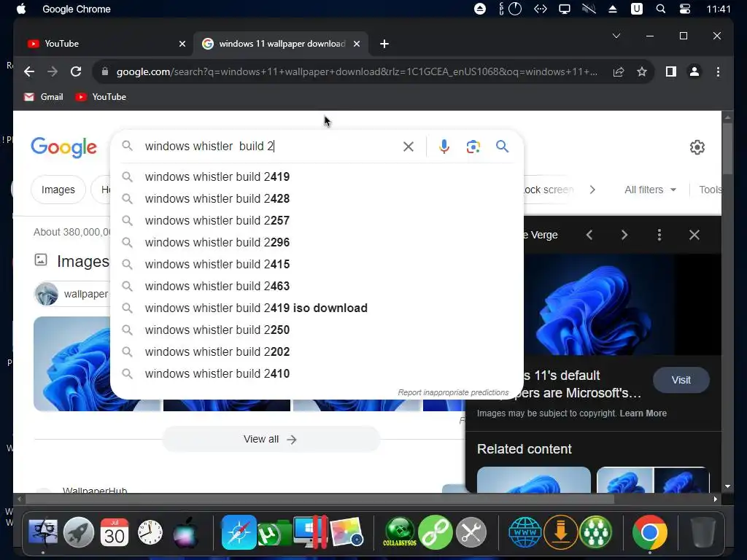The height and width of the screenshot is (560, 747).
Task: Open orange download arrow icon in dock
Action: pyautogui.click(x=561, y=532)
